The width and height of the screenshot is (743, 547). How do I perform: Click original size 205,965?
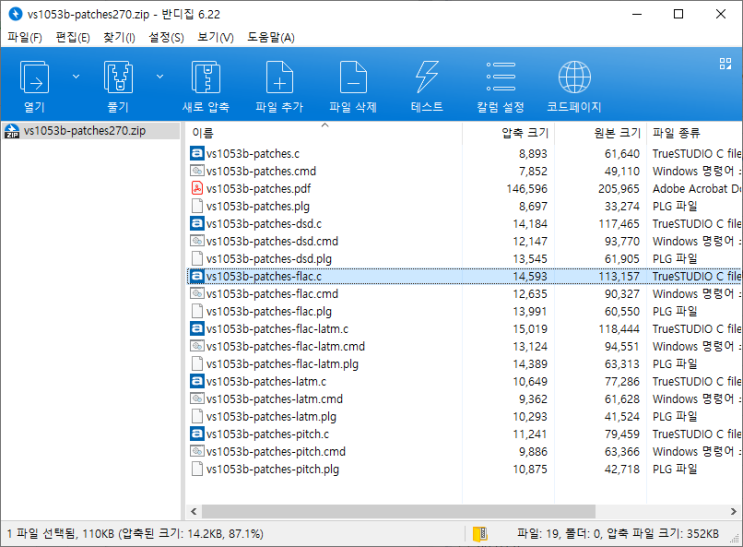pos(619,189)
